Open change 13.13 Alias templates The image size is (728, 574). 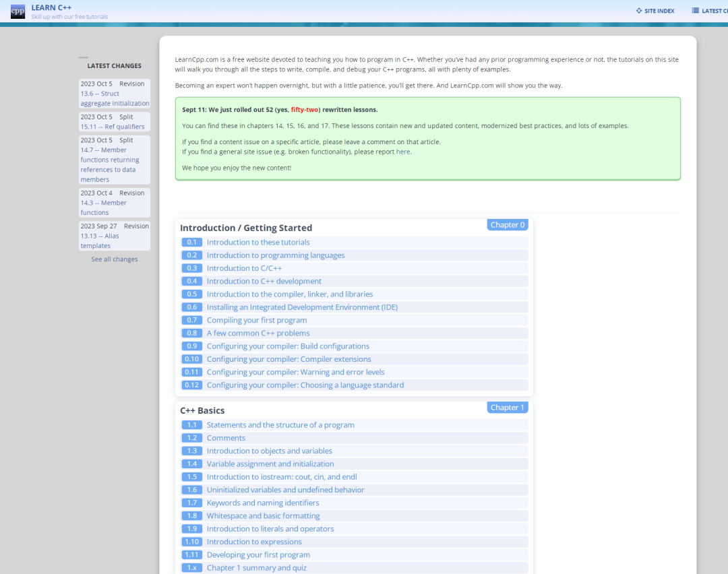point(100,241)
